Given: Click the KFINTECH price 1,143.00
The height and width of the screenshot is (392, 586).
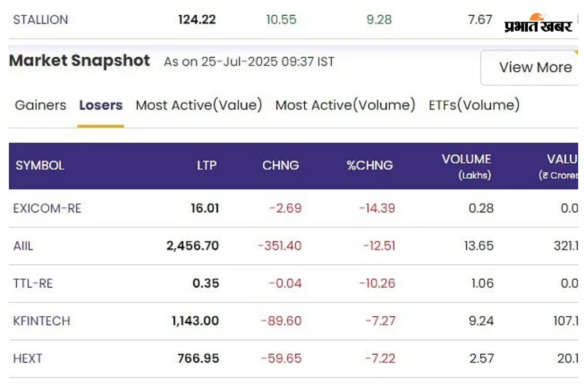Looking at the screenshot, I should [195, 321].
